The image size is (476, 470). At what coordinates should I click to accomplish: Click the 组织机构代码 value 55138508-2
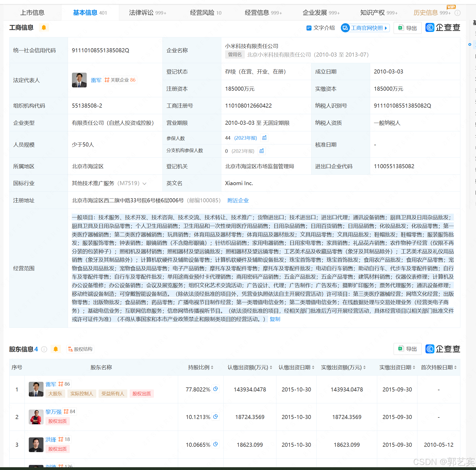[x=87, y=106]
